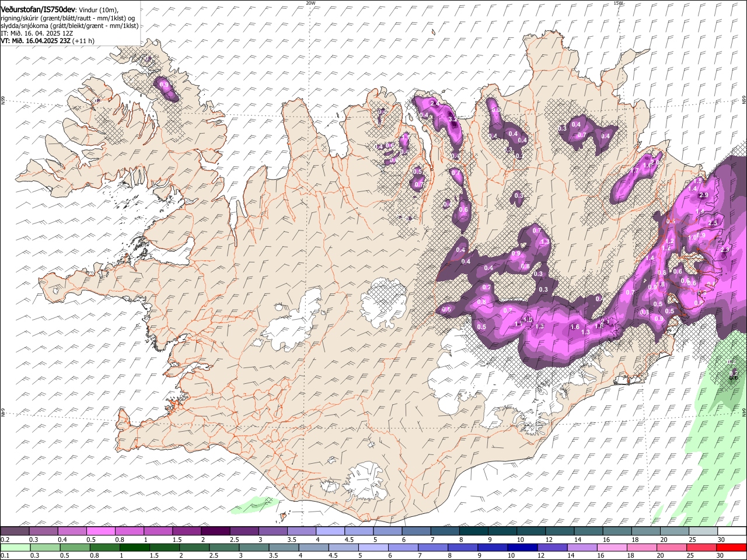Select the upper legend swatch between 3.5 and 4

302,531
